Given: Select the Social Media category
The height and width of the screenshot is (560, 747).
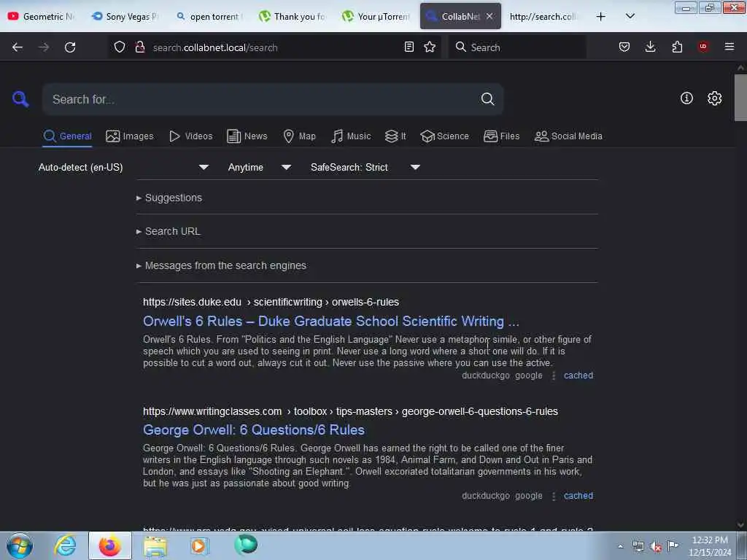Looking at the screenshot, I should [x=568, y=136].
